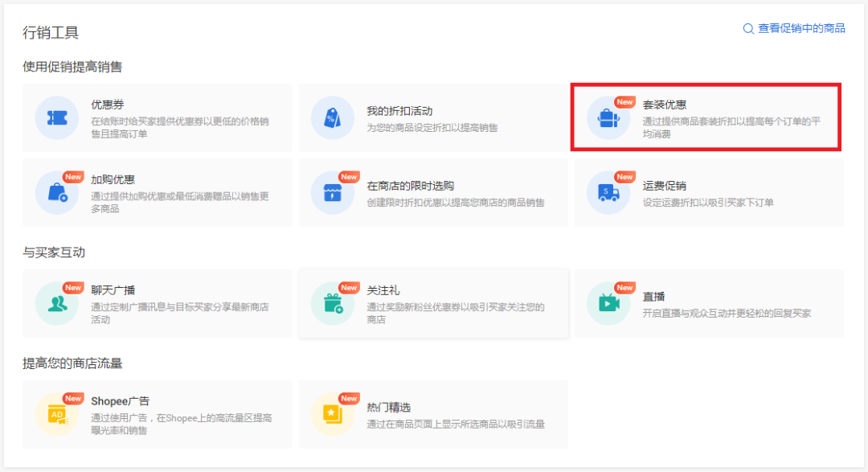Click the 加购优惠 shopping bag icon
Image resolution: width=868 pixels, height=472 pixels.
point(57,193)
